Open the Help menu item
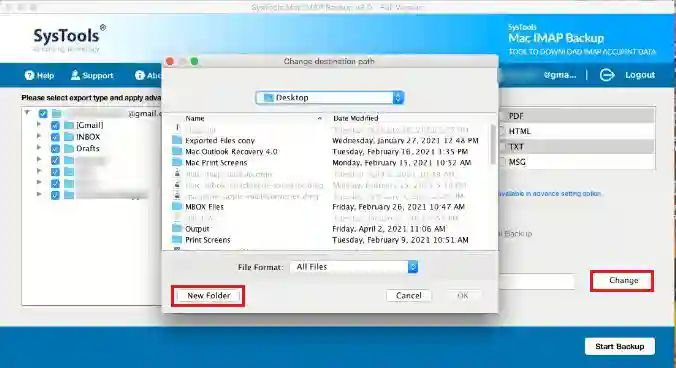Image resolution: width=676 pixels, height=368 pixels. pyautogui.click(x=39, y=75)
